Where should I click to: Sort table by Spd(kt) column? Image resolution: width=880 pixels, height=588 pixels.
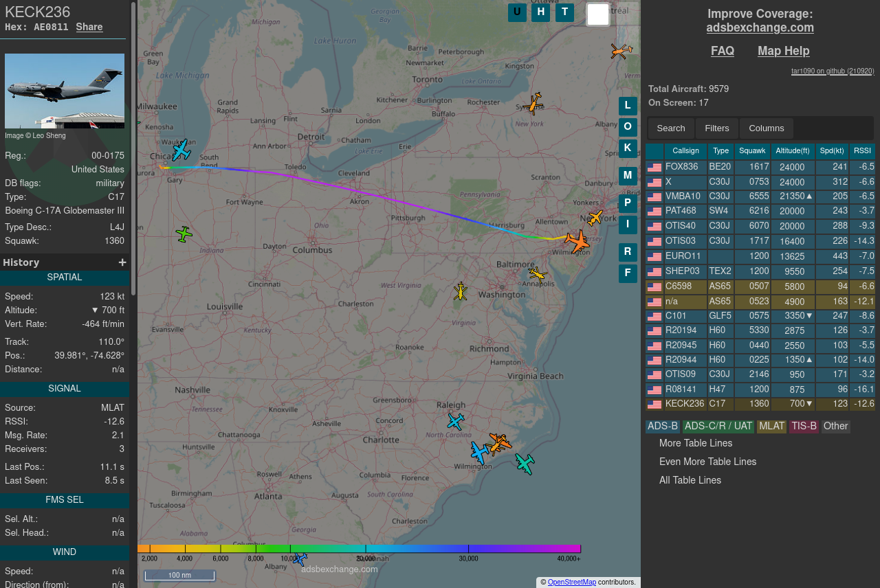pos(832,151)
